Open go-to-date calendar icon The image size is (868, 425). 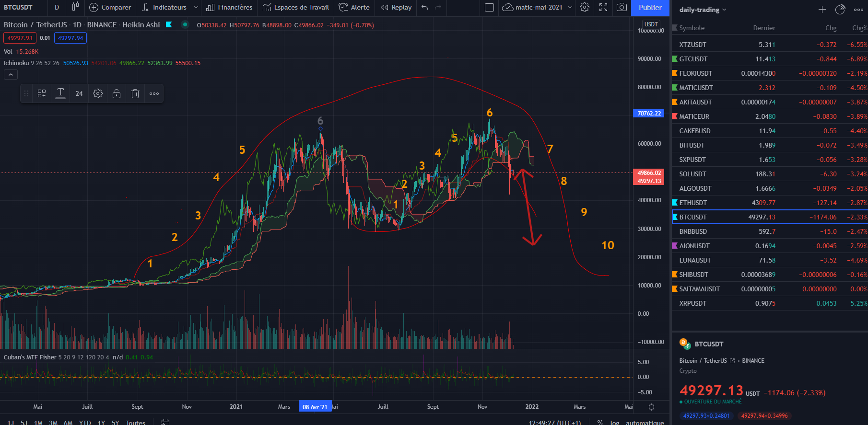[x=165, y=422]
